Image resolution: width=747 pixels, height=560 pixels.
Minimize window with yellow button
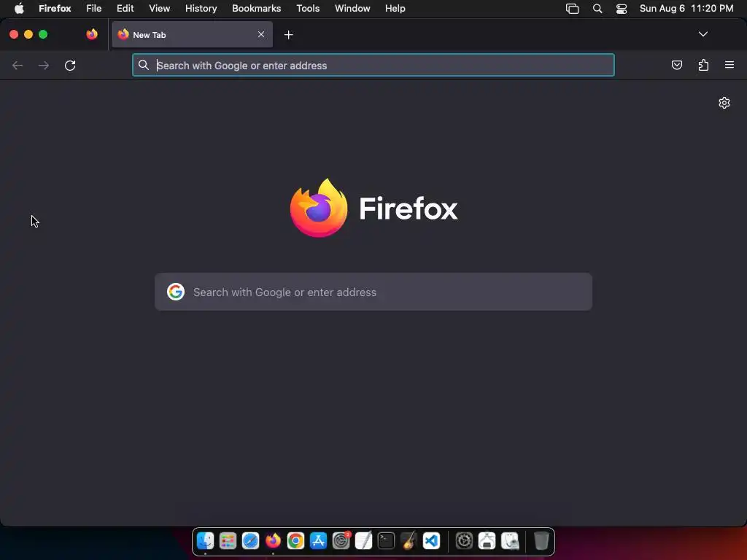pyautogui.click(x=28, y=34)
